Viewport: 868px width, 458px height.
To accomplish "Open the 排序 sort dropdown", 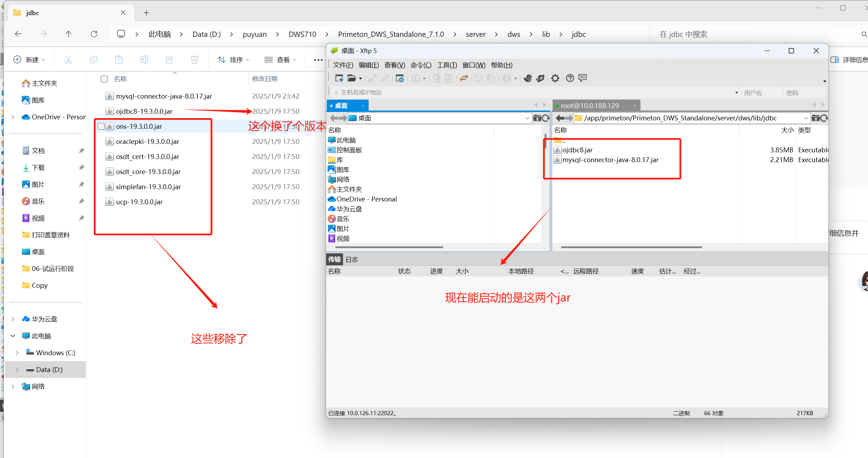I will [x=234, y=60].
